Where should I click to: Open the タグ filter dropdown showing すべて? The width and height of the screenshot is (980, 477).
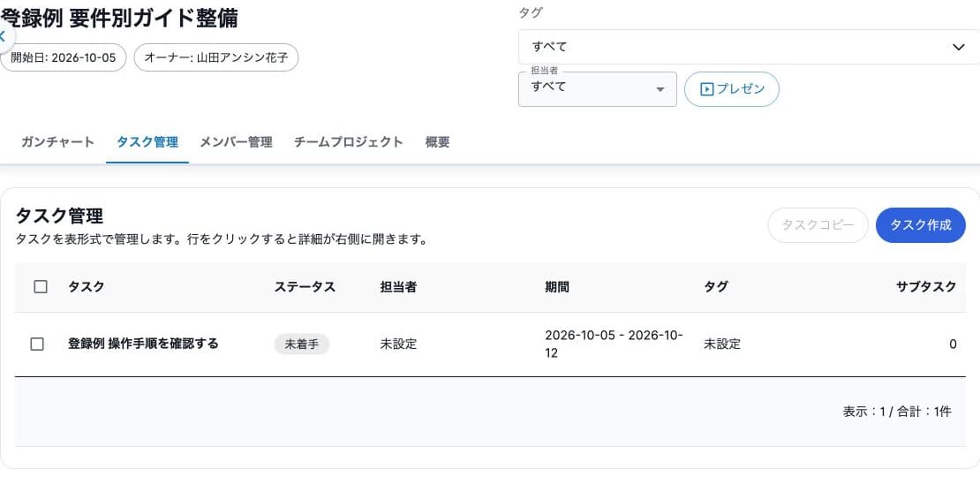click(x=749, y=47)
